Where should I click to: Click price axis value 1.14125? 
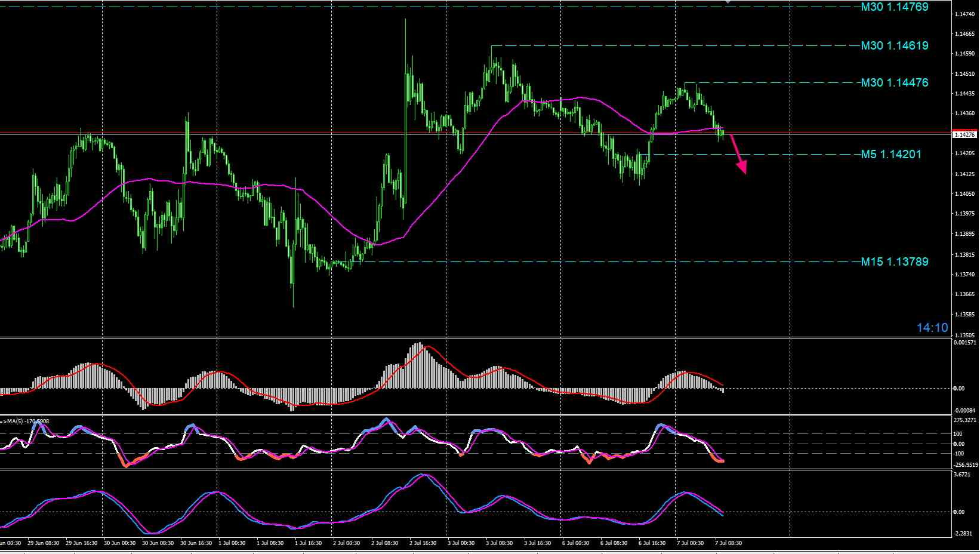click(964, 174)
